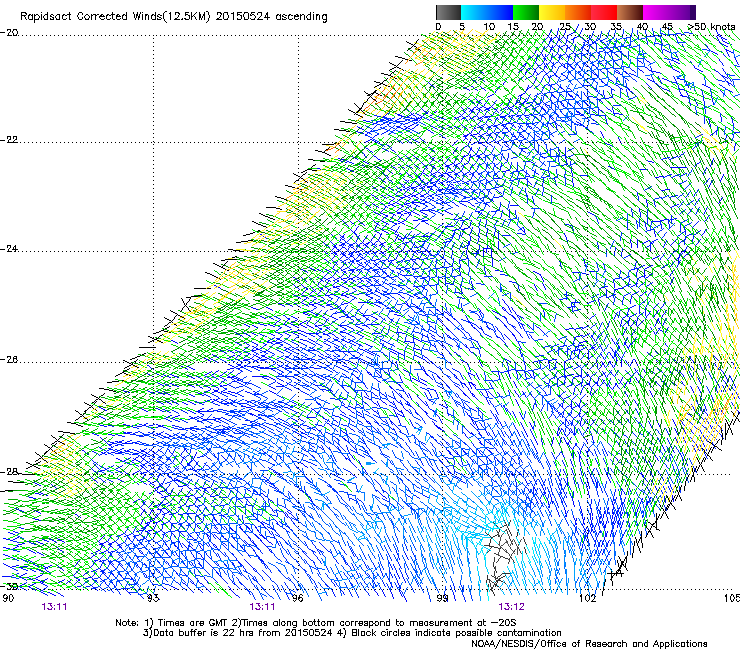Choose the brown 35-40 knots legend color

point(630,12)
